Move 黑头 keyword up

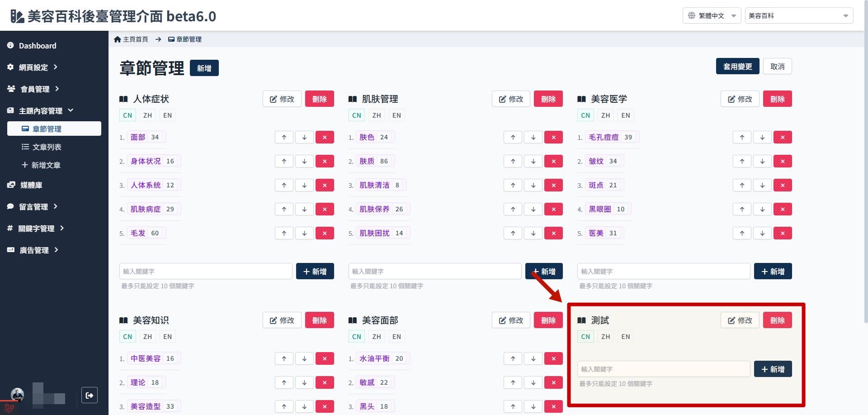[513, 406]
